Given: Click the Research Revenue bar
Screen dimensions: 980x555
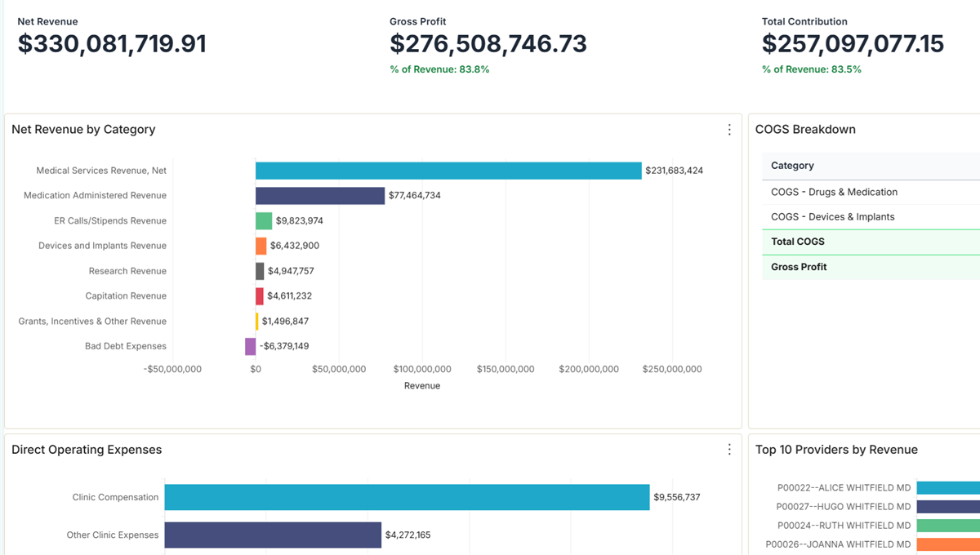Looking at the screenshot, I should (260, 271).
